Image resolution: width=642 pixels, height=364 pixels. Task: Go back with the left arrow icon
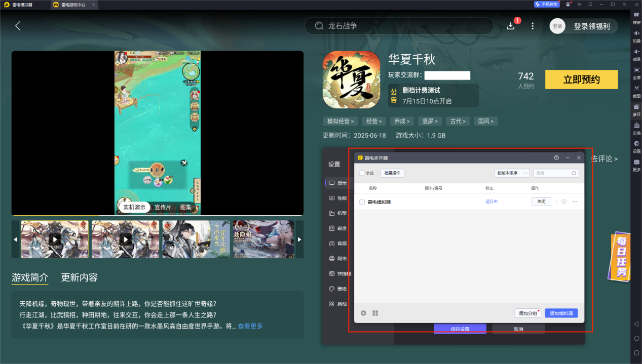[18, 26]
